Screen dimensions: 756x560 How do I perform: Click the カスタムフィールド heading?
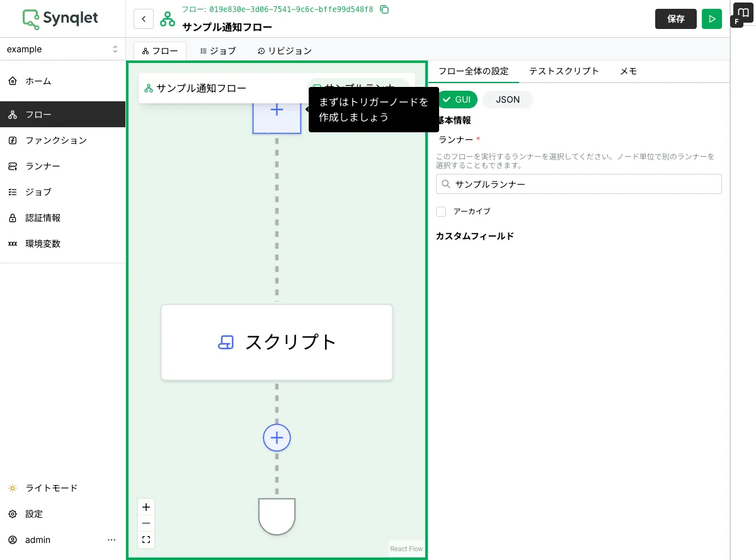[475, 236]
